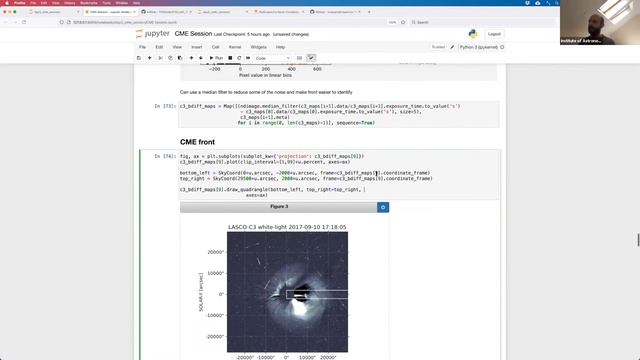The image size is (640, 360).
Task: Click the webcam video thumbnail
Action: (x=600, y=22)
